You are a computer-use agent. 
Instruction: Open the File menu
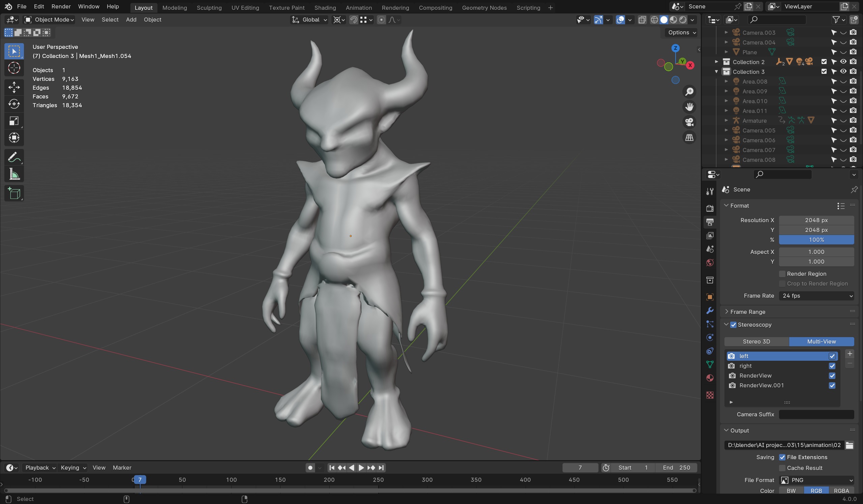[22, 6]
